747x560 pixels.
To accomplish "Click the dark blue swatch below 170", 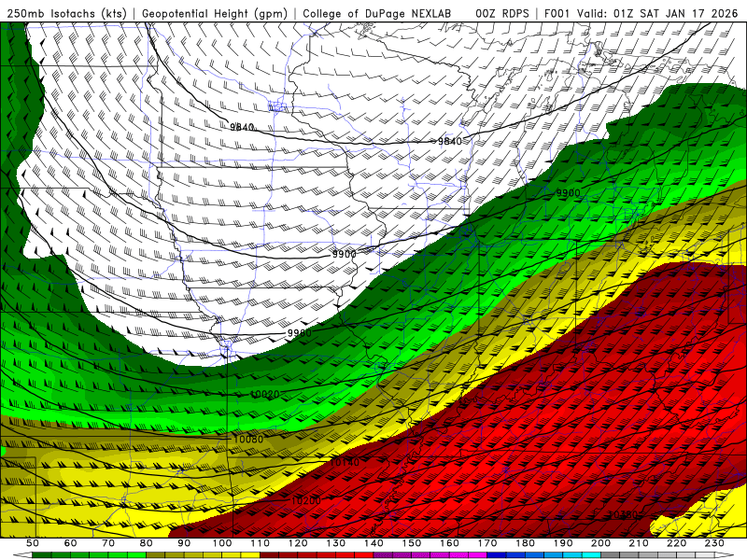I will 497,555.
